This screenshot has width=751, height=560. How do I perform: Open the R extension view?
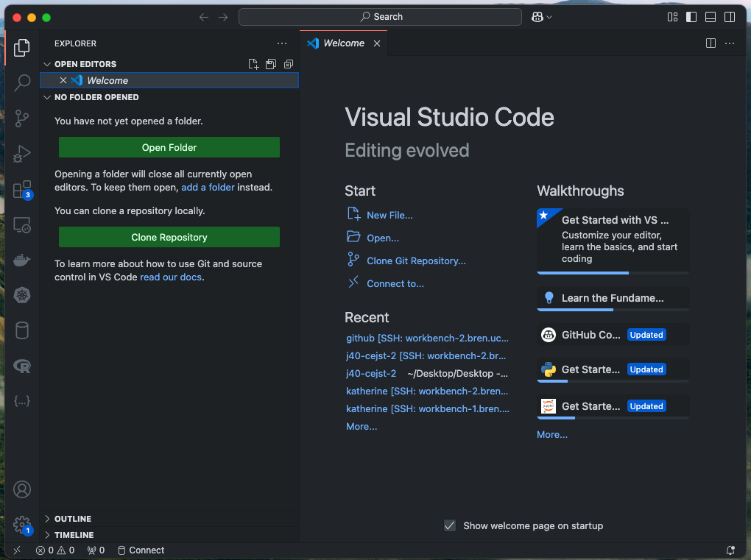(21, 366)
